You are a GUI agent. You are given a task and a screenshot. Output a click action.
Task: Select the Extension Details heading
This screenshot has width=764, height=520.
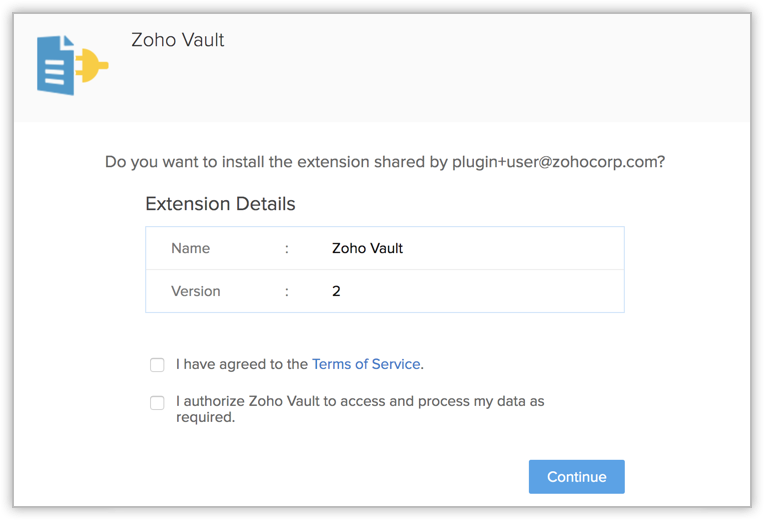[x=220, y=204]
